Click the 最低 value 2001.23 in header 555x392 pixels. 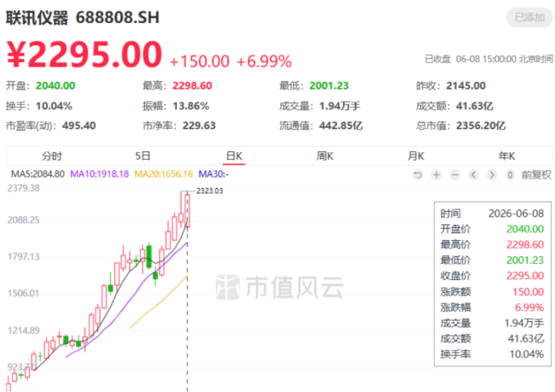tap(329, 85)
